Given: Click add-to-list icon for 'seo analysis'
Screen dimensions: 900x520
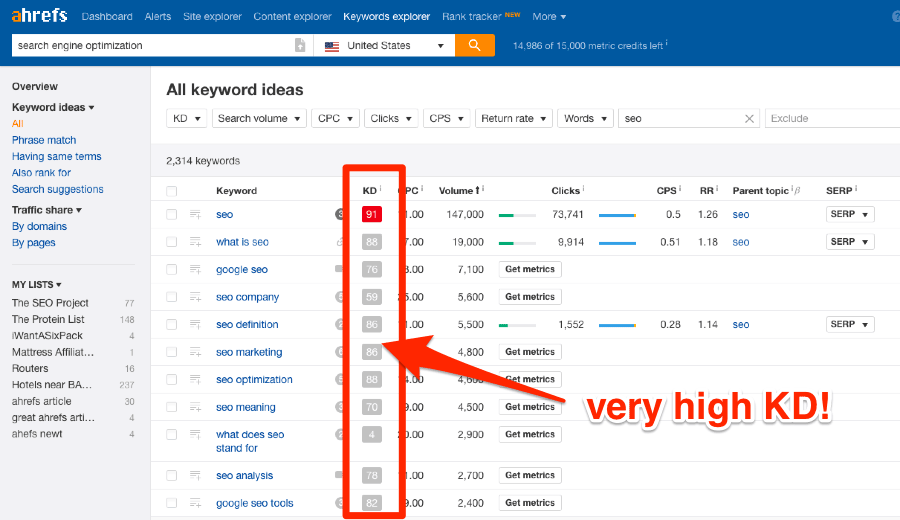Looking at the screenshot, I should pos(195,476).
